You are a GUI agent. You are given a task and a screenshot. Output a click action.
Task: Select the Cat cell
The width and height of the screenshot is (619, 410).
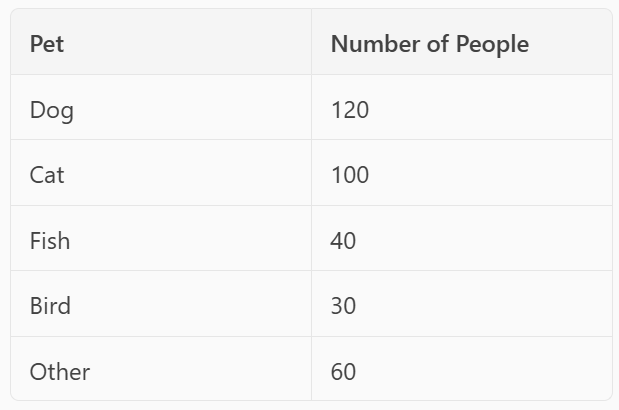[47, 175]
